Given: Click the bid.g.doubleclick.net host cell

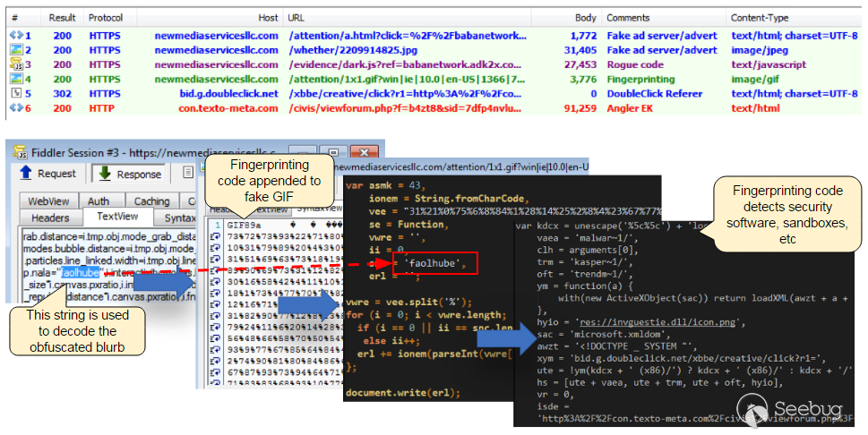Looking at the screenshot, I should click(228, 93).
